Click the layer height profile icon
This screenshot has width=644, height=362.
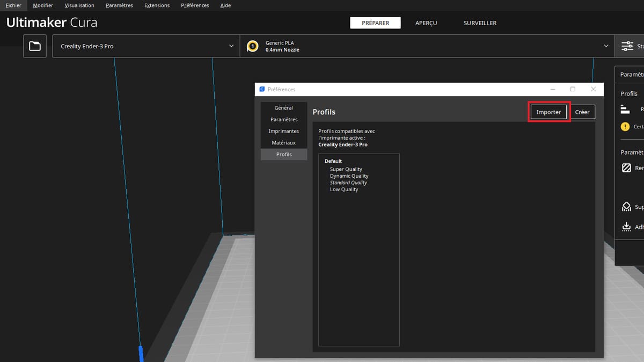(x=625, y=109)
